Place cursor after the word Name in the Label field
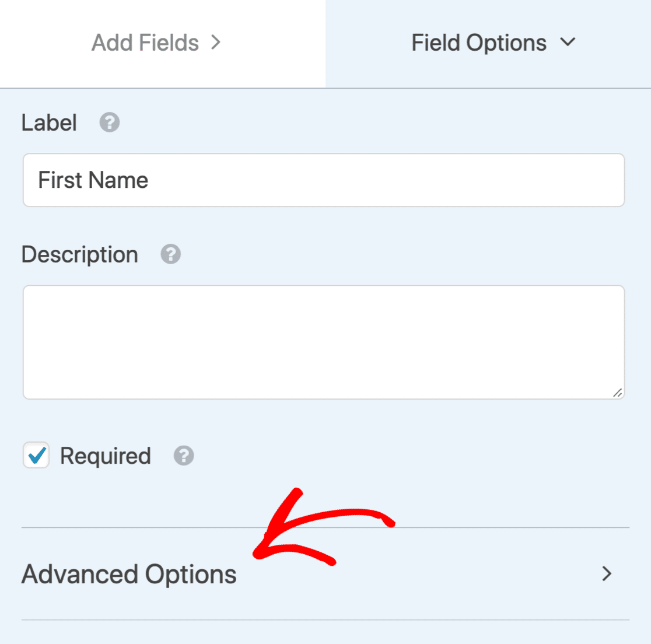The image size is (651, 644). 149,180
